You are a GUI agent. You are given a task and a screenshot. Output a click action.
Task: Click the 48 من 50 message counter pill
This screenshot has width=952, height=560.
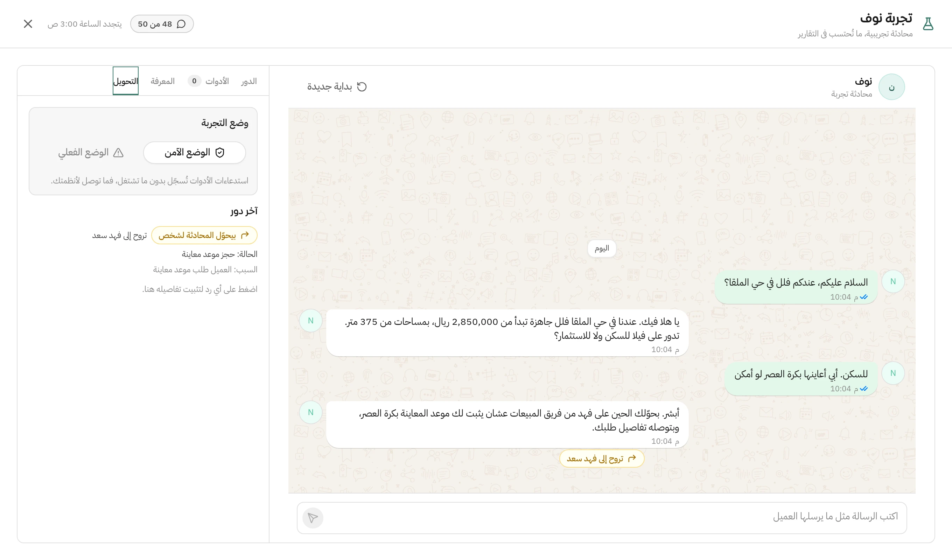click(x=162, y=24)
